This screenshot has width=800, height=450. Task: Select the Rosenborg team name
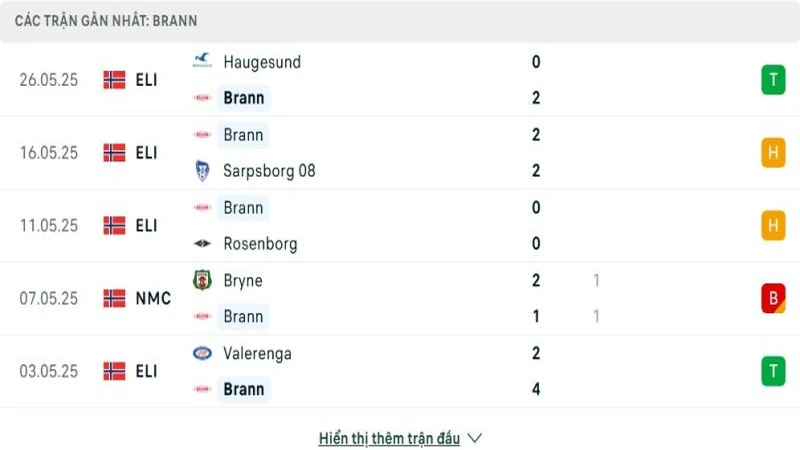click(x=260, y=243)
